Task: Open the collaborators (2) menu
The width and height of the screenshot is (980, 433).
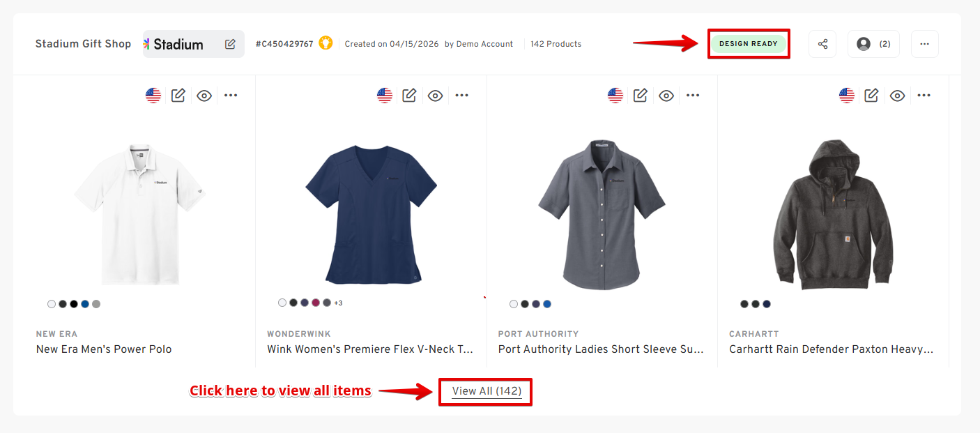Action: (x=873, y=44)
